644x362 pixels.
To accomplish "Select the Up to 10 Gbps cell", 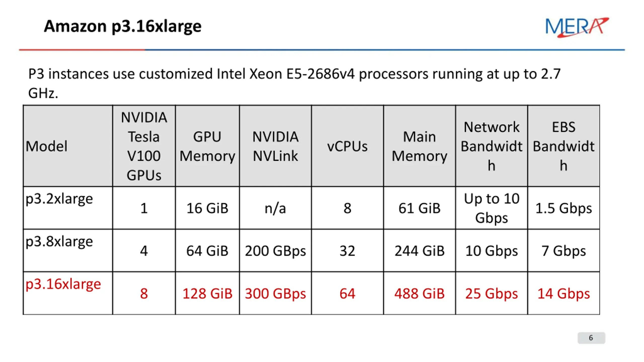I will (x=492, y=208).
